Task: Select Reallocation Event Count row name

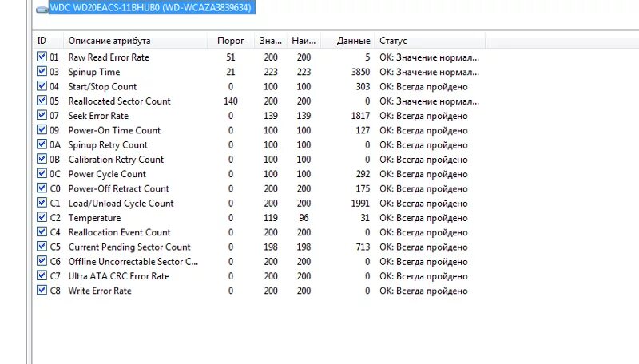Action: 119,232
